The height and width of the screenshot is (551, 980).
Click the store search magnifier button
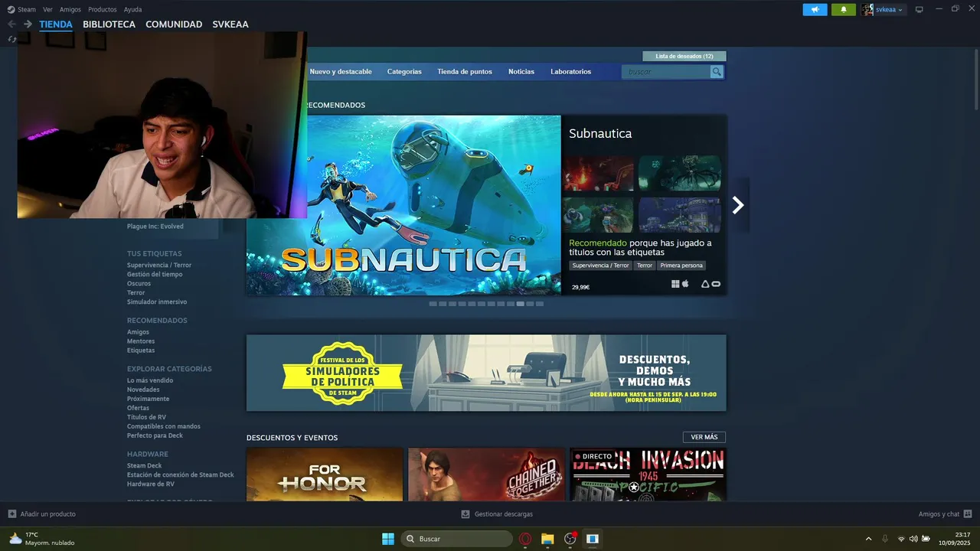(x=717, y=72)
